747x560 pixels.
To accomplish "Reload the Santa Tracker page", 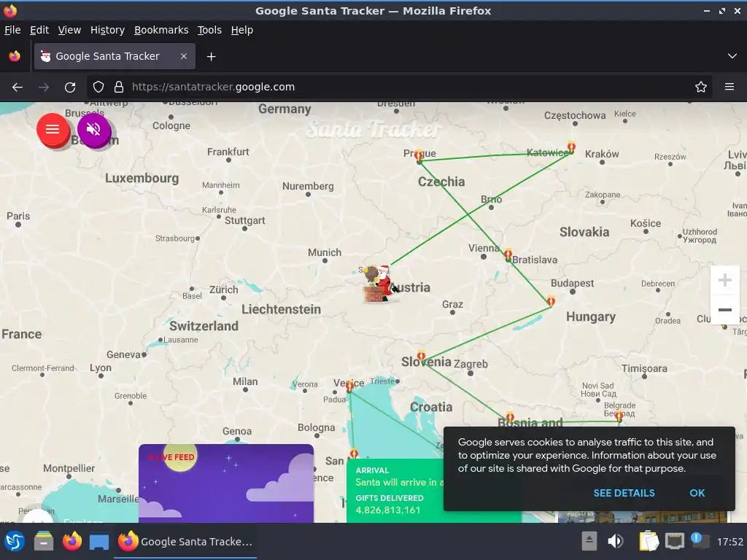I will click(x=70, y=87).
